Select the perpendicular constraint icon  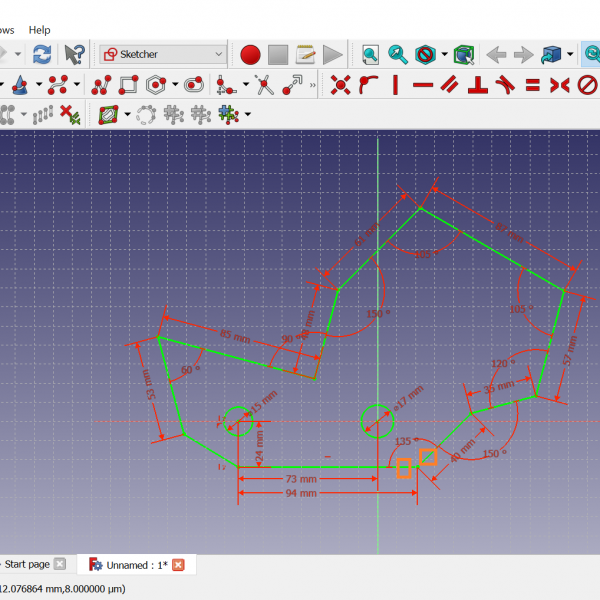478,85
